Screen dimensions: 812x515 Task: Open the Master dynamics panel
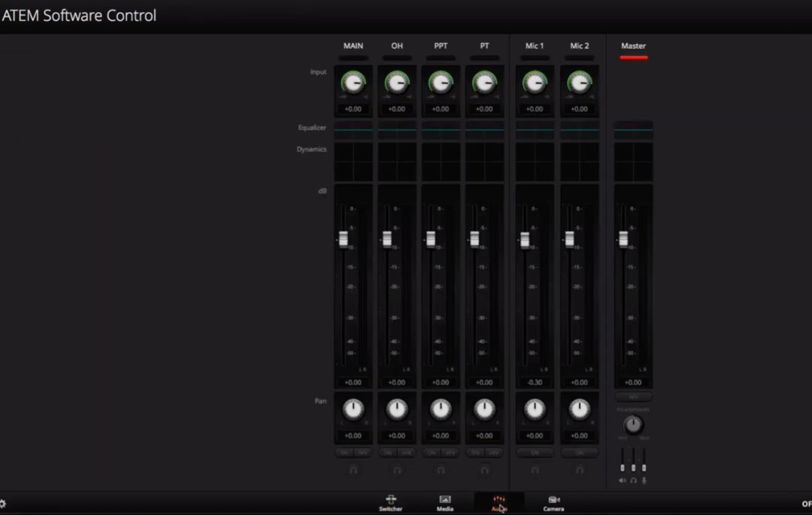[x=633, y=162]
